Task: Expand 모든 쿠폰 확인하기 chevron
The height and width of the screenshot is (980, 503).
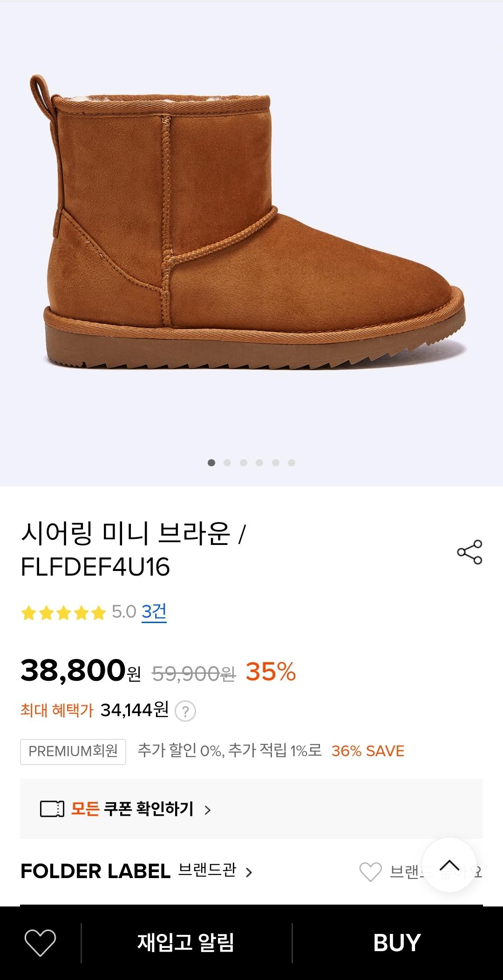Action: (x=208, y=810)
